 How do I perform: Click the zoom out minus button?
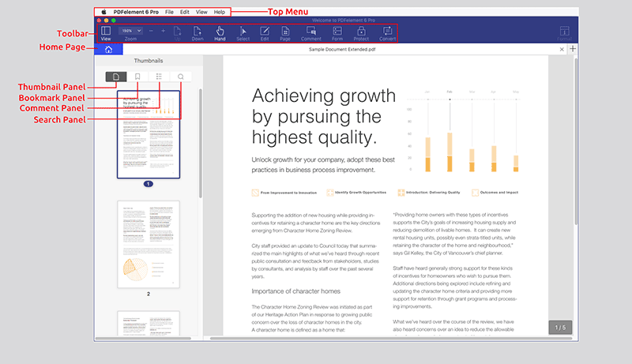pos(151,31)
